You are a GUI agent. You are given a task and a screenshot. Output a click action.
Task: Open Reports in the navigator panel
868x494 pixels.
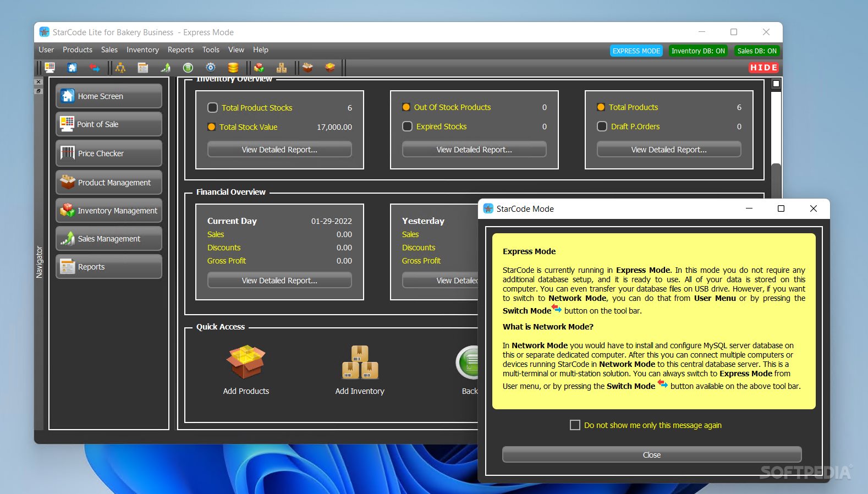click(x=109, y=267)
